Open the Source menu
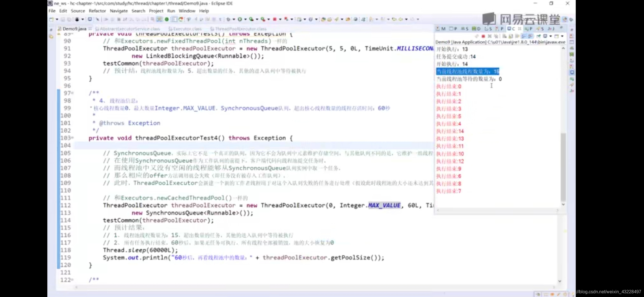This screenshot has height=297, width=644. tap(78, 11)
